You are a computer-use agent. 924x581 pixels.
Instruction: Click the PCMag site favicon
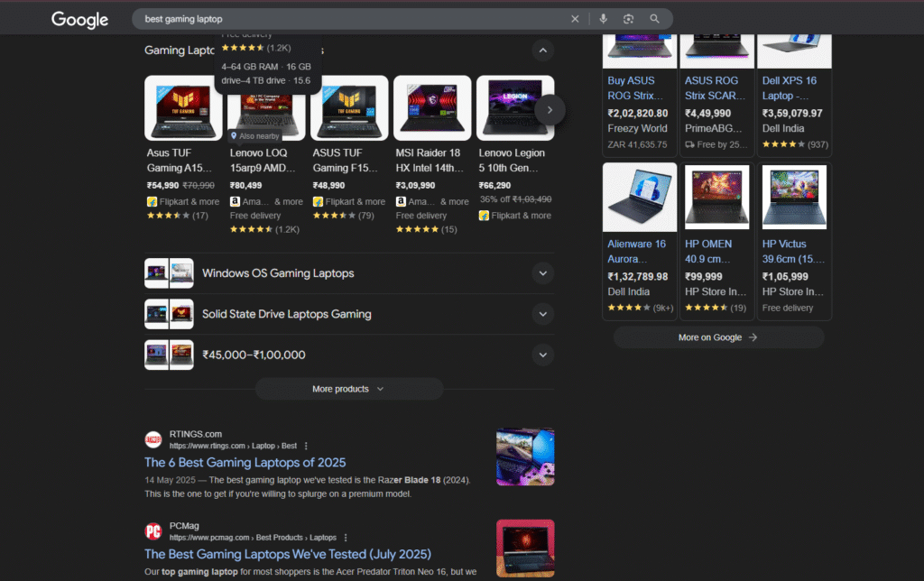tap(153, 531)
